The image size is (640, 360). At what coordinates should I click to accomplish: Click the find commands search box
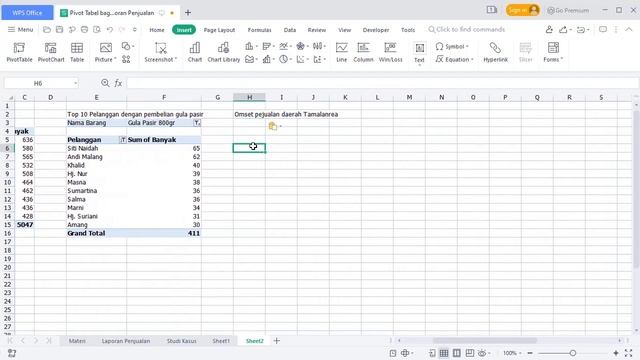pyautogui.click(x=467, y=29)
